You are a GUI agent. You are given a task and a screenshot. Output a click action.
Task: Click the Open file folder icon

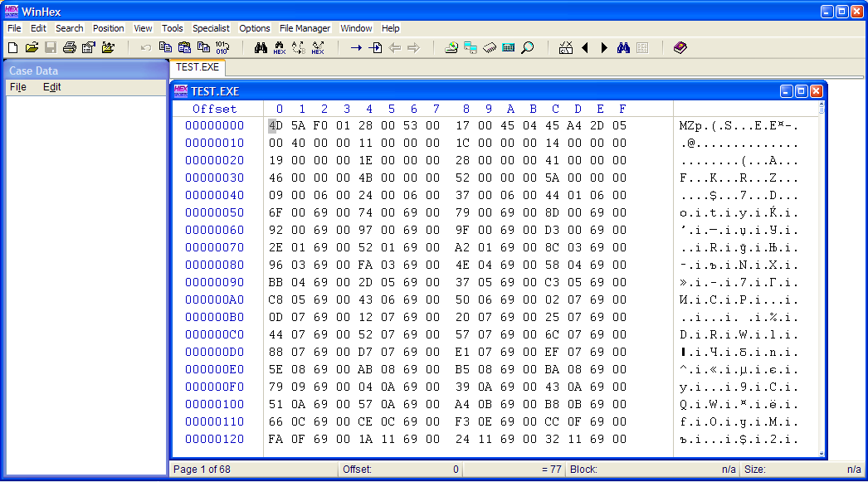click(32, 47)
